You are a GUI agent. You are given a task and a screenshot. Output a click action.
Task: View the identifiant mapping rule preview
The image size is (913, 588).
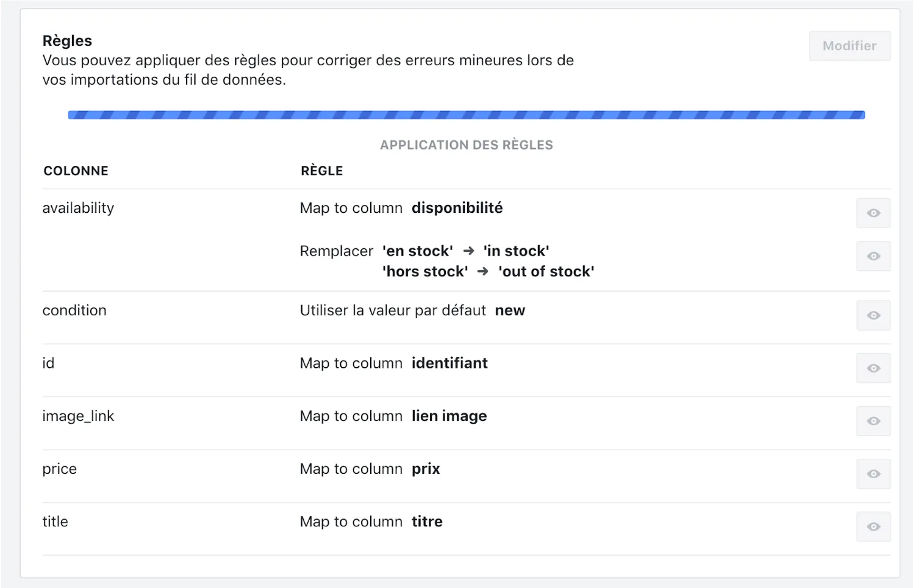873,368
